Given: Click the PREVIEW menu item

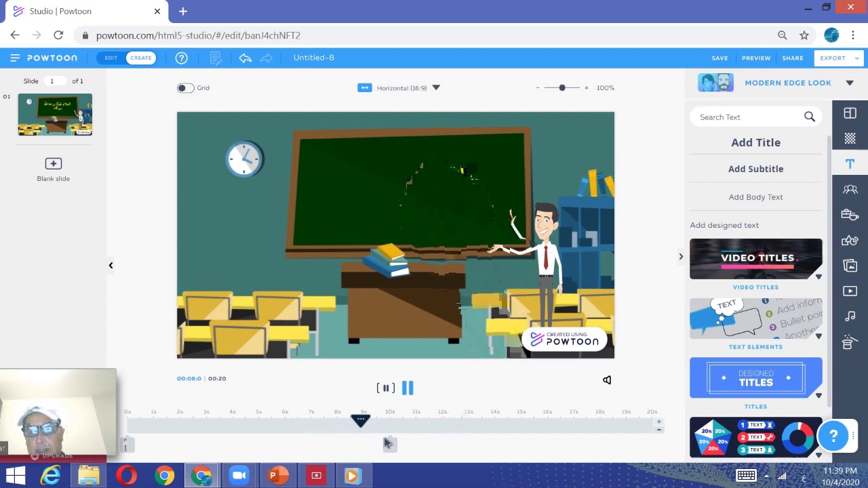Looking at the screenshot, I should tap(756, 58).
